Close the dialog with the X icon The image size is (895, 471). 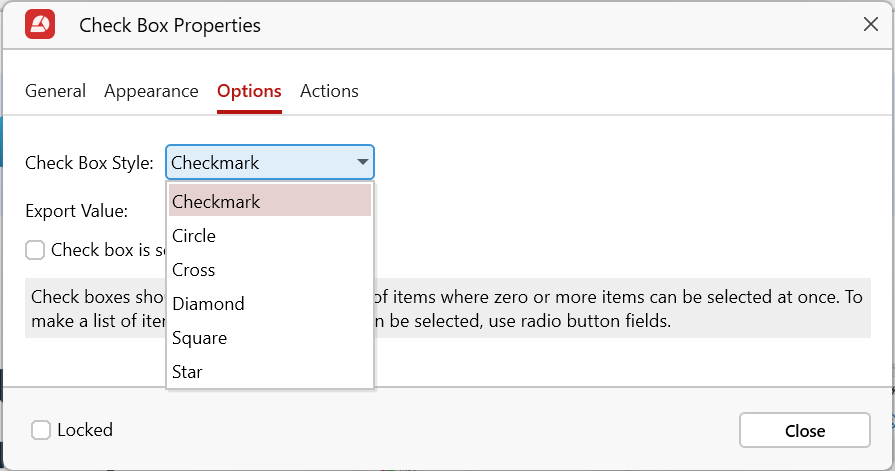point(871,25)
